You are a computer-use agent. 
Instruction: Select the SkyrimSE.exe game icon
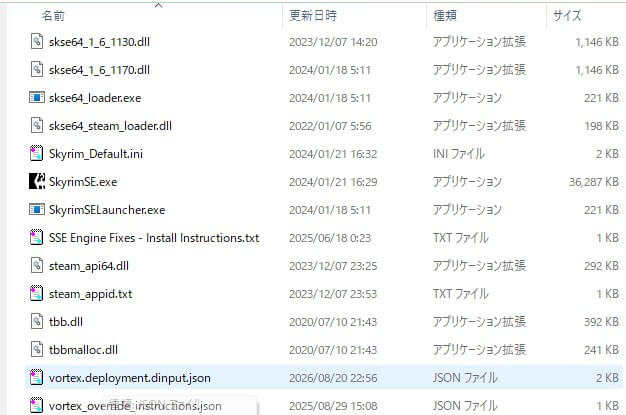click(37, 181)
